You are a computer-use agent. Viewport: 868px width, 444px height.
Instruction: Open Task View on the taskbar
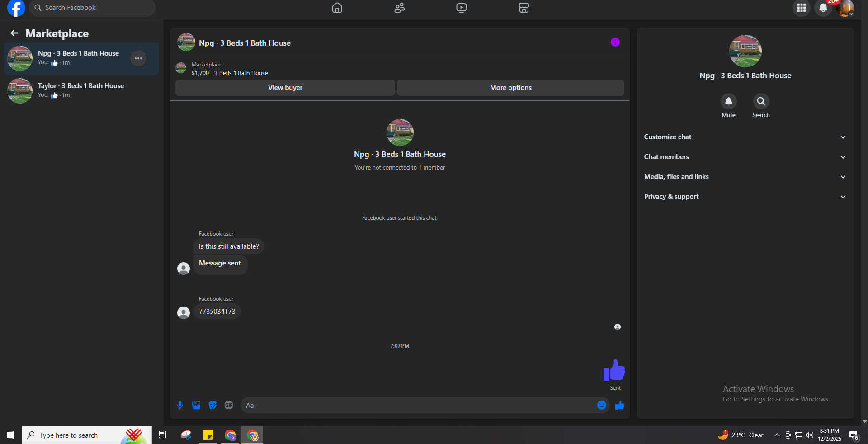pyautogui.click(x=163, y=435)
